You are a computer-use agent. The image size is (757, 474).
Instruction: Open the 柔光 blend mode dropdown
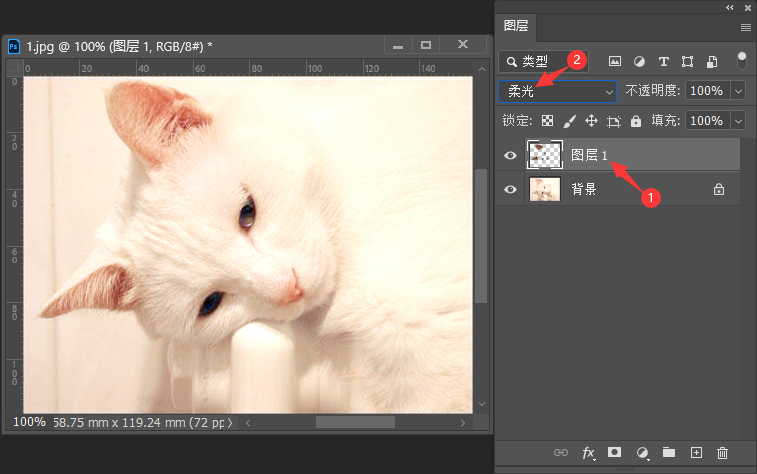(x=558, y=91)
